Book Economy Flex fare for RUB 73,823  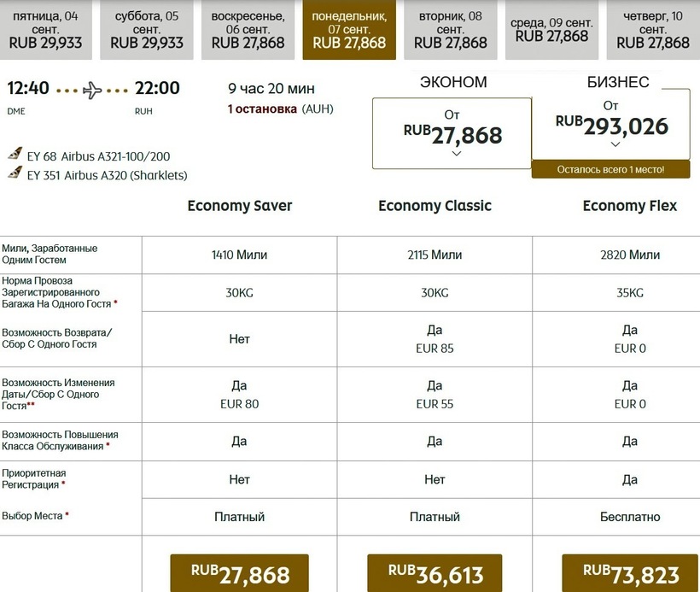629,574
